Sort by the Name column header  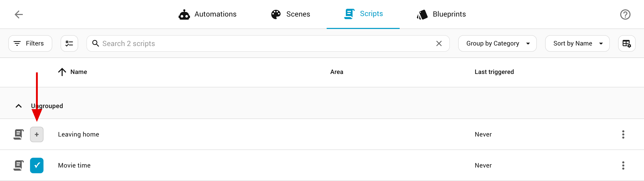(79, 72)
